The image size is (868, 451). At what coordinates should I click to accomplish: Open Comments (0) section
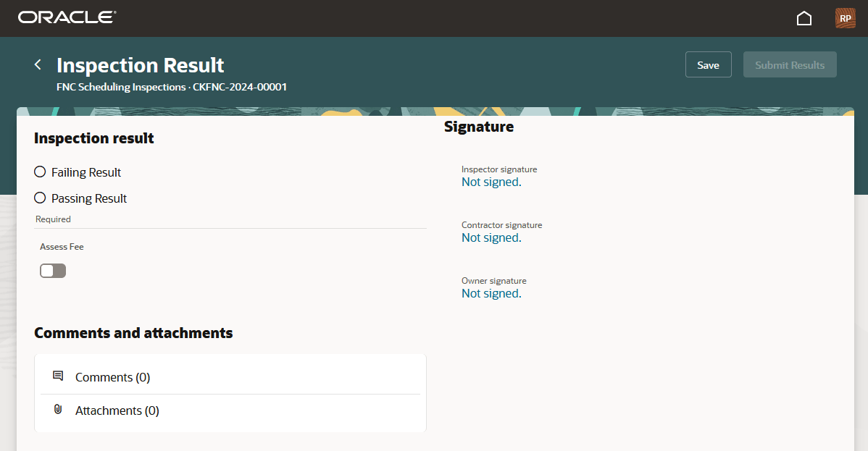click(x=112, y=376)
